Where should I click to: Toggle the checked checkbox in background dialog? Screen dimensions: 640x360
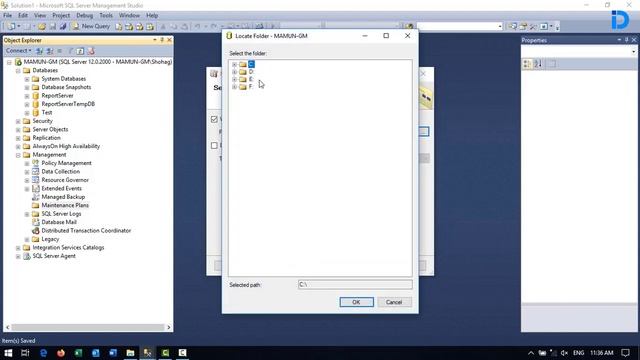pyautogui.click(x=214, y=119)
